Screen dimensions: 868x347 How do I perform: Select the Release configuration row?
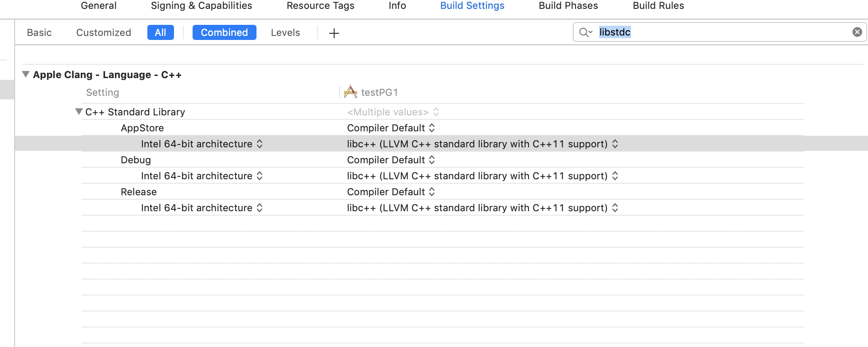click(x=138, y=192)
